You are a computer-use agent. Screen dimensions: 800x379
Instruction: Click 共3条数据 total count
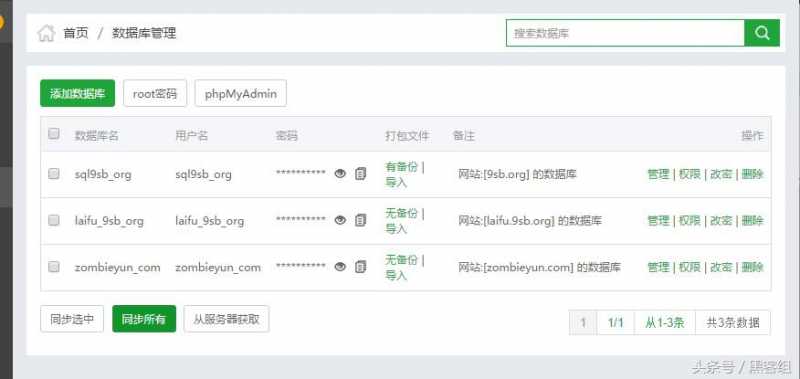click(x=733, y=322)
